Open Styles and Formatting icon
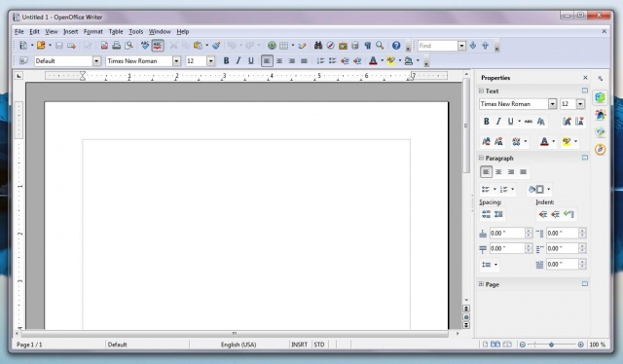The image size is (623, 364). tap(23, 60)
